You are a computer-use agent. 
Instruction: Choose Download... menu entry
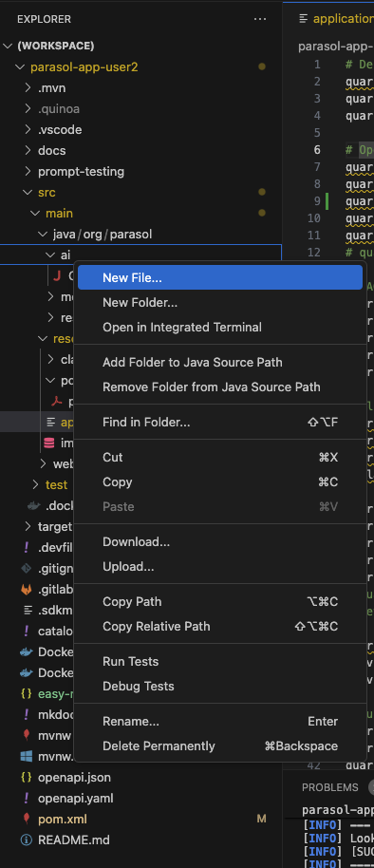coord(220,542)
